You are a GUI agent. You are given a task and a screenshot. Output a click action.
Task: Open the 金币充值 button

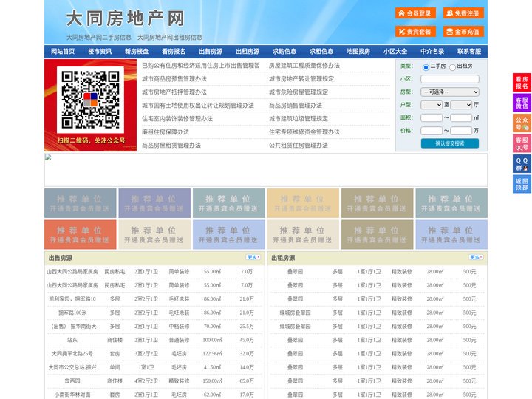pyautogui.click(x=463, y=32)
